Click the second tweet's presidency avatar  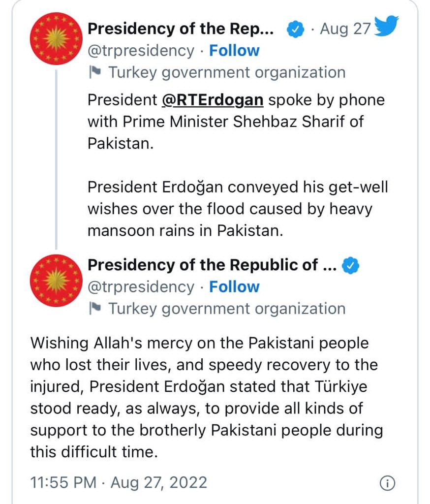click(x=56, y=281)
